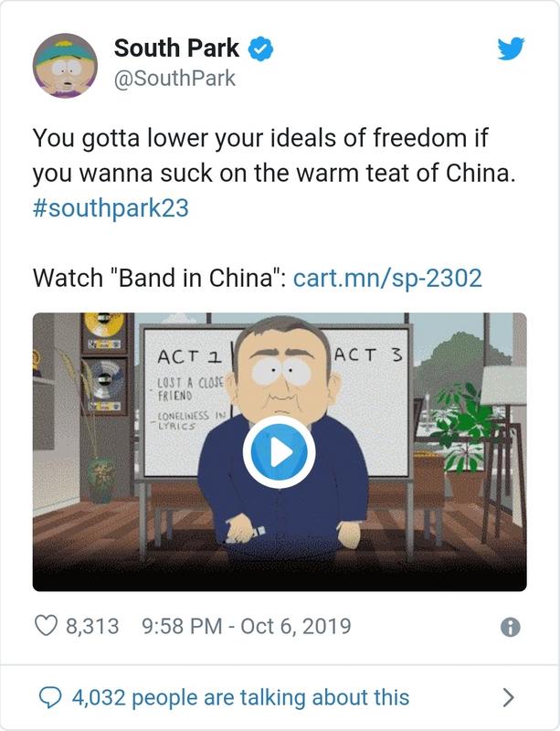Open the 9:58 PM - Oct 6, 2019 timestamp
The height and width of the screenshot is (731, 560).
point(246,626)
